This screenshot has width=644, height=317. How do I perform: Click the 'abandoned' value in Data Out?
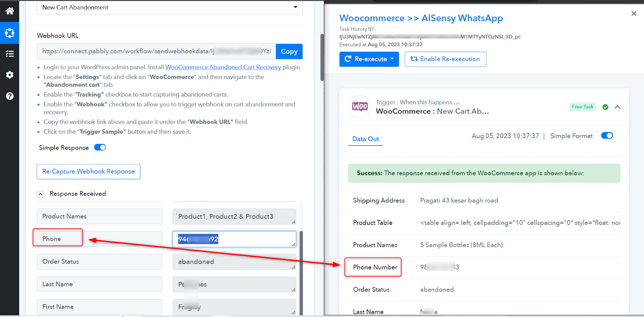click(x=437, y=289)
